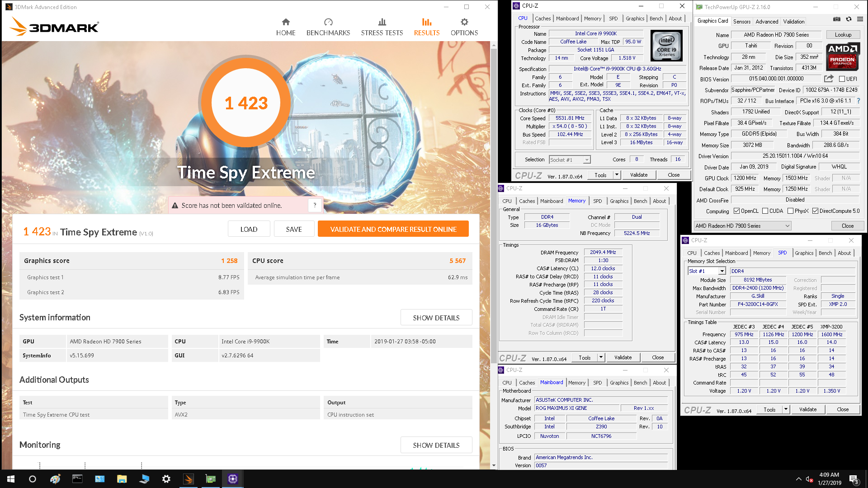
Task: Open the GPU-Z hamburger menu icon
Action: [x=860, y=19]
